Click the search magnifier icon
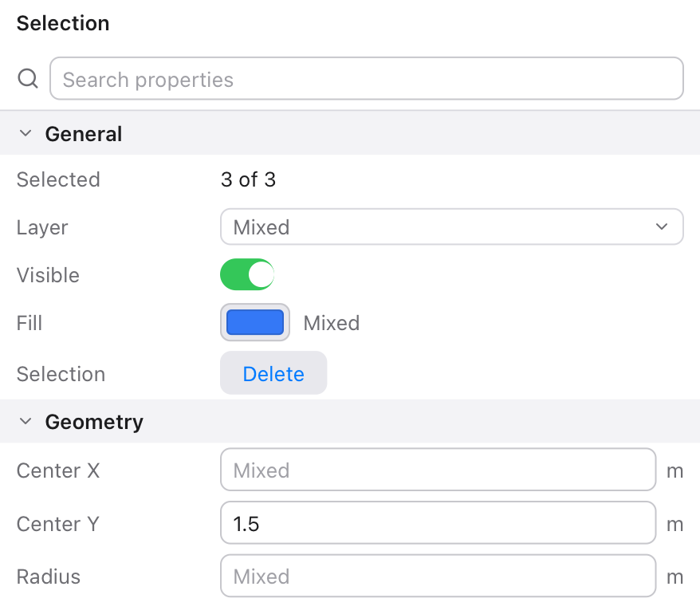 [x=28, y=79]
